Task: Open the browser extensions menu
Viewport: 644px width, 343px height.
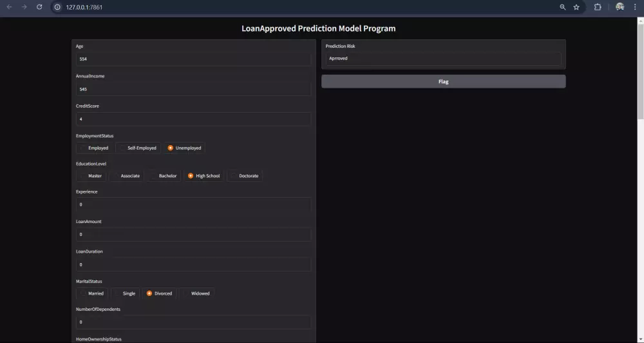Action: point(598,7)
